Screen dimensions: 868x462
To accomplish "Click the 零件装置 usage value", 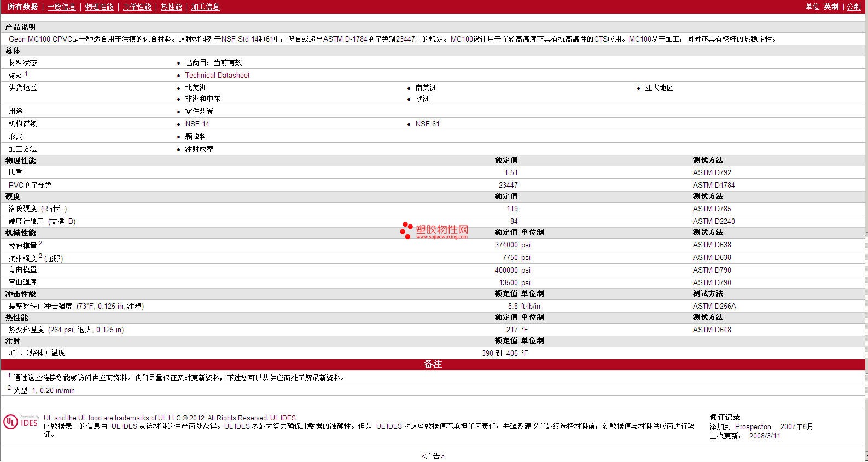I will coord(199,112).
